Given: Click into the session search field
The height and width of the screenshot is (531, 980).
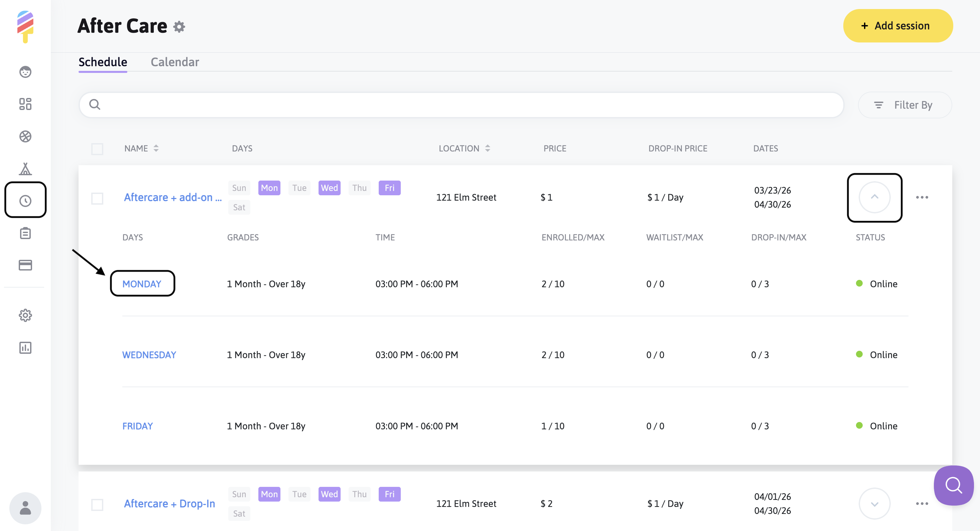Looking at the screenshot, I should [x=460, y=105].
